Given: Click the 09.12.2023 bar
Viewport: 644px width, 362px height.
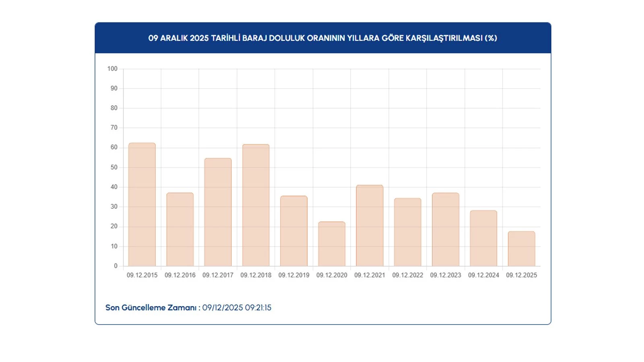Looking at the screenshot, I should (x=446, y=229).
